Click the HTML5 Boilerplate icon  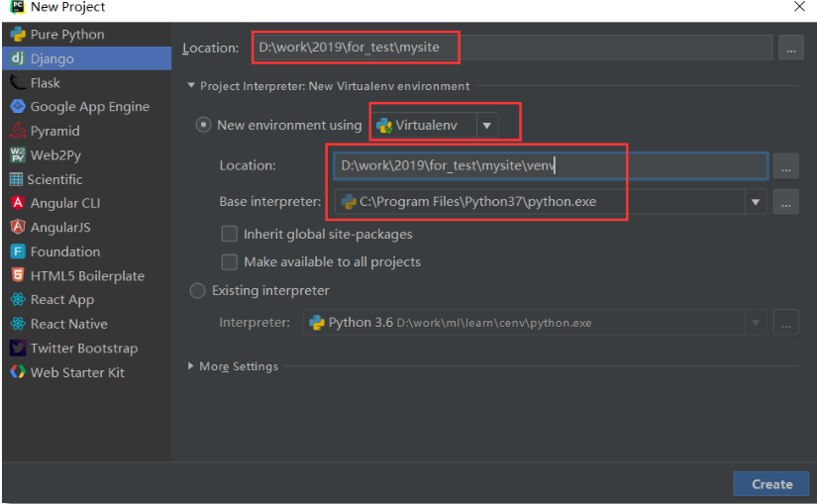pyautogui.click(x=18, y=275)
